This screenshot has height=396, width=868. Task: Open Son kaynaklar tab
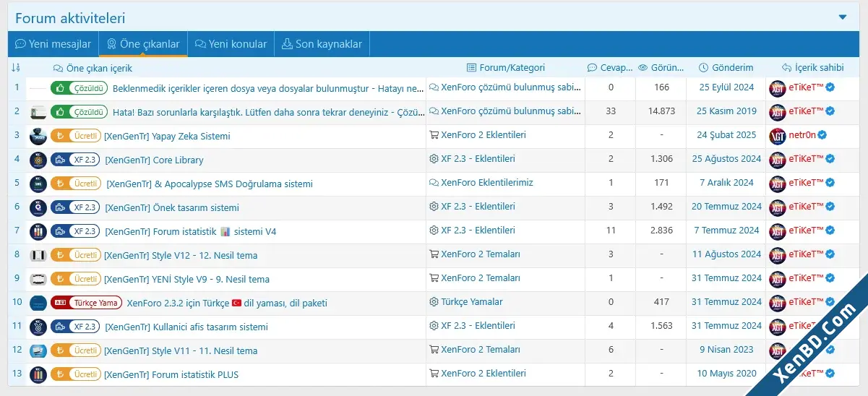pyautogui.click(x=322, y=44)
